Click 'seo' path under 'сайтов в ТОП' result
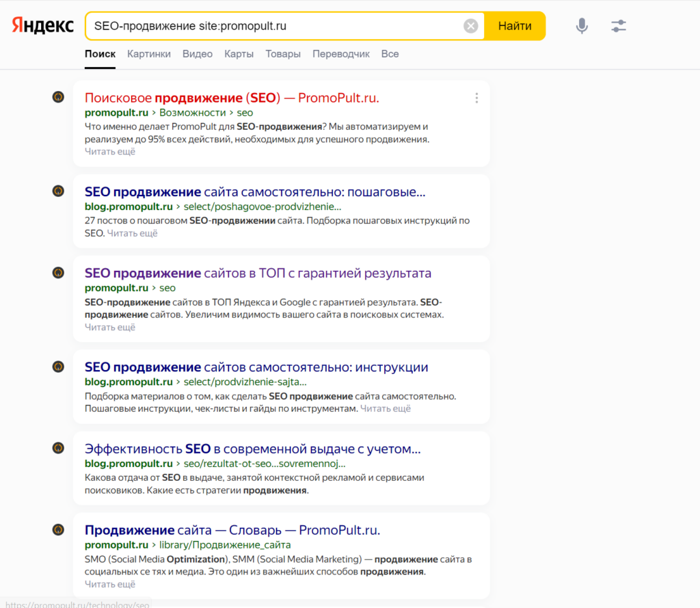Viewport: 700px width, 608px height. 167,288
